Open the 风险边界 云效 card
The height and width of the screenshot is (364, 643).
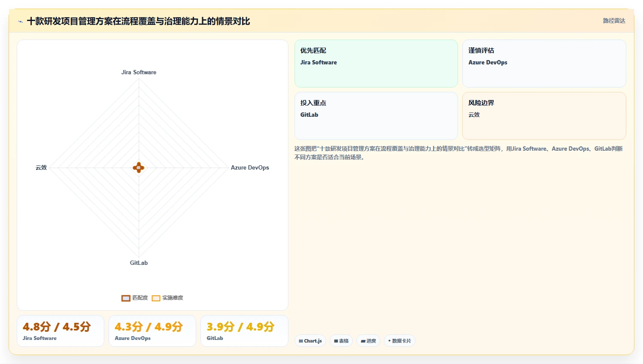pyautogui.click(x=544, y=116)
